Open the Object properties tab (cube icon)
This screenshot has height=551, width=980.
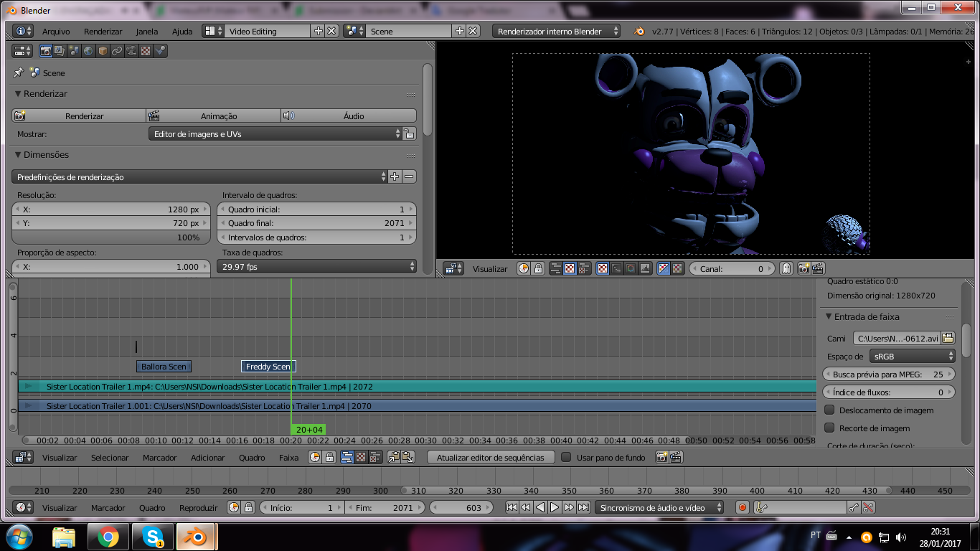click(103, 51)
